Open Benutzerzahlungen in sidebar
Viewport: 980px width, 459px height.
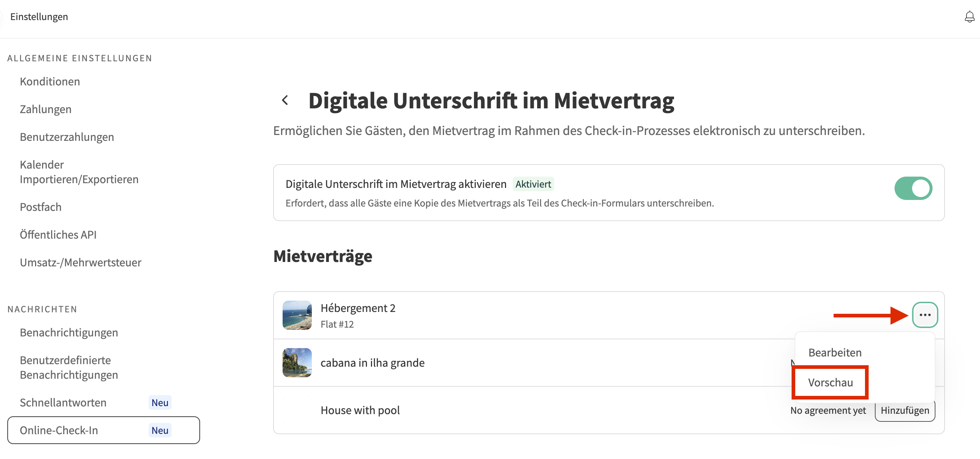coord(67,137)
